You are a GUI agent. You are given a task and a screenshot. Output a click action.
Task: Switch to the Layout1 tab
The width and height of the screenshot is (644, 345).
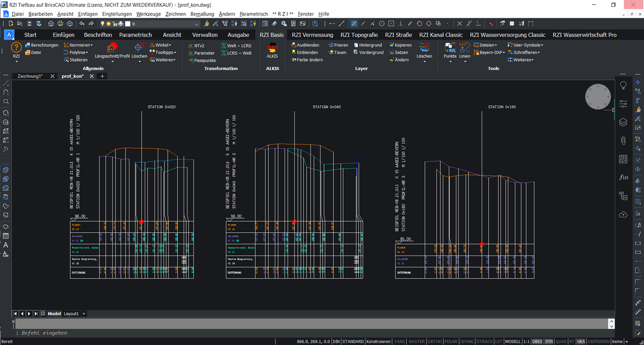click(x=71, y=314)
